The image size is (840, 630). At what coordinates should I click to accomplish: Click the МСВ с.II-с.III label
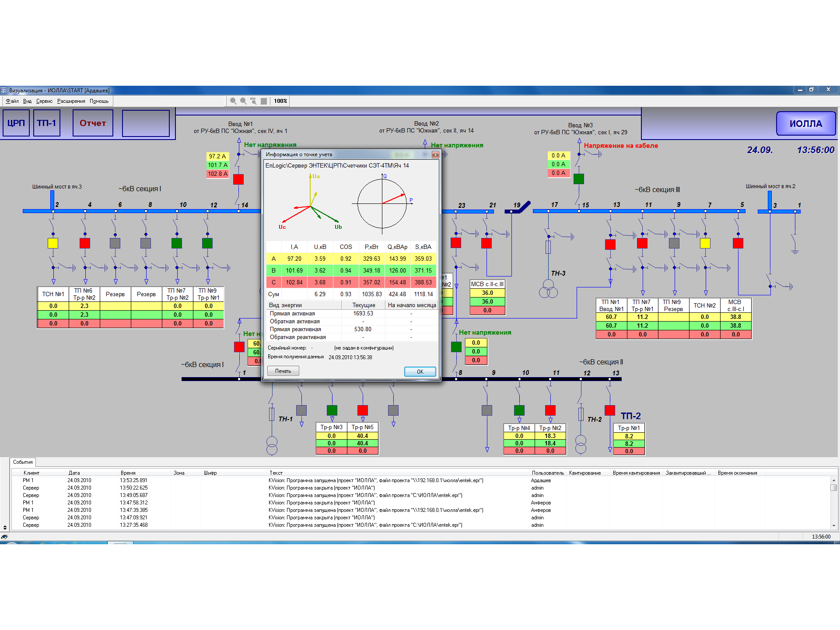[487, 284]
